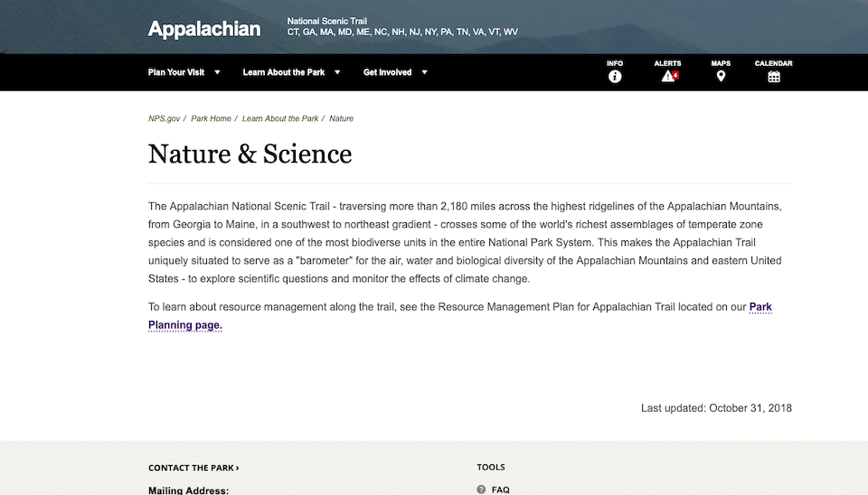This screenshot has height=495, width=868.
Task: Open the FAQ tools link
Action: (500, 490)
